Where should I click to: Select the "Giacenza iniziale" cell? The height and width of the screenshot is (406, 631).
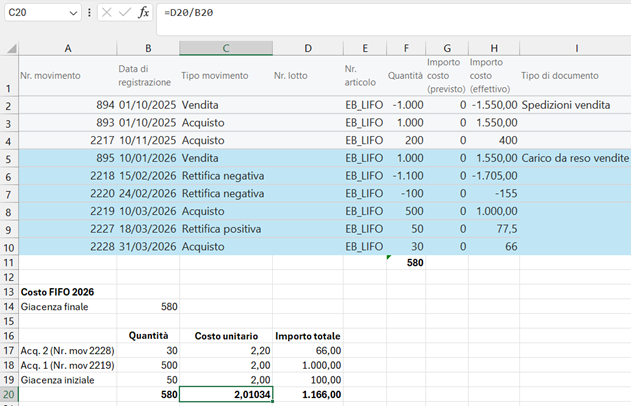[x=68, y=380]
